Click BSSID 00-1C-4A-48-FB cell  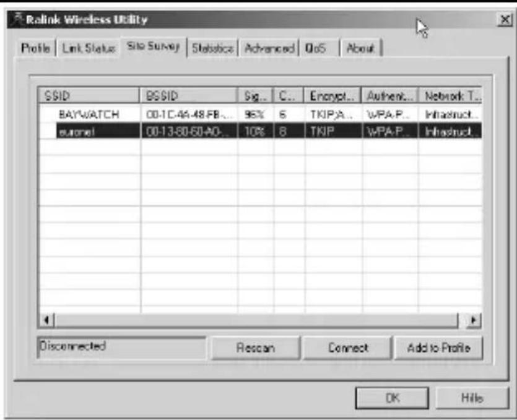click(189, 114)
